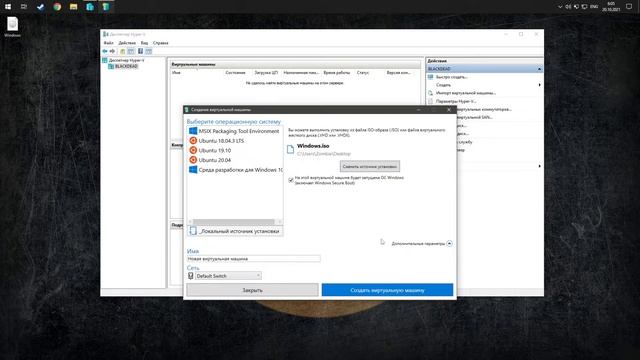Click the Quick Create icon in the Actions pane

430,77
